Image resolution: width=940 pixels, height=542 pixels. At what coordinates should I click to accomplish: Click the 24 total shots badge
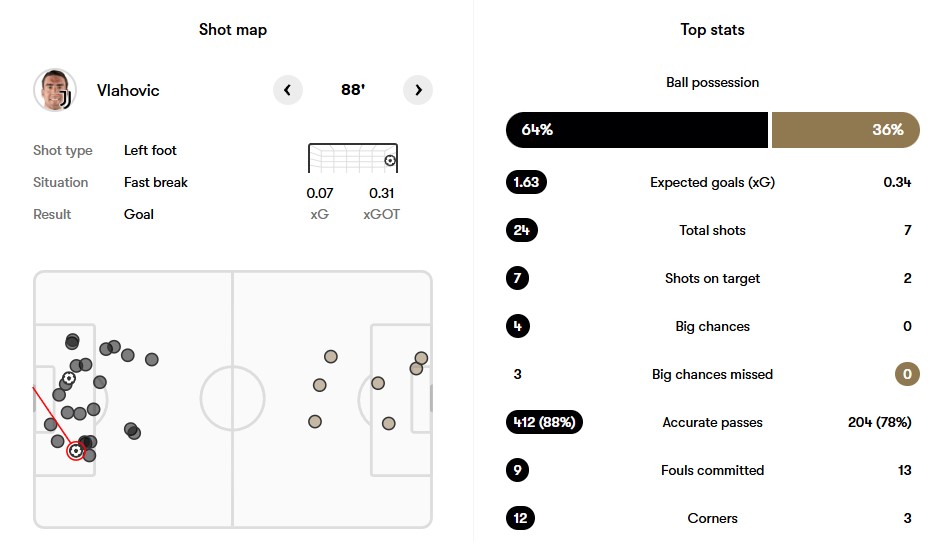[x=522, y=230]
